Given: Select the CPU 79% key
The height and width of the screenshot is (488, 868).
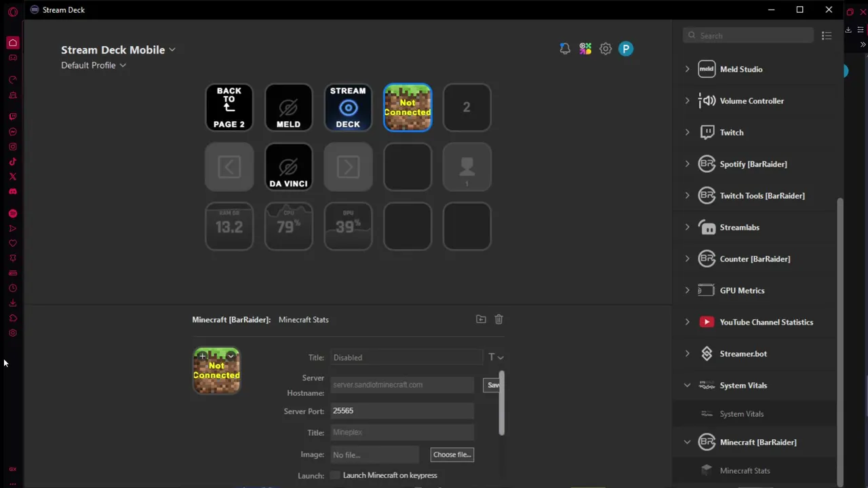Looking at the screenshot, I should coord(288,226).
